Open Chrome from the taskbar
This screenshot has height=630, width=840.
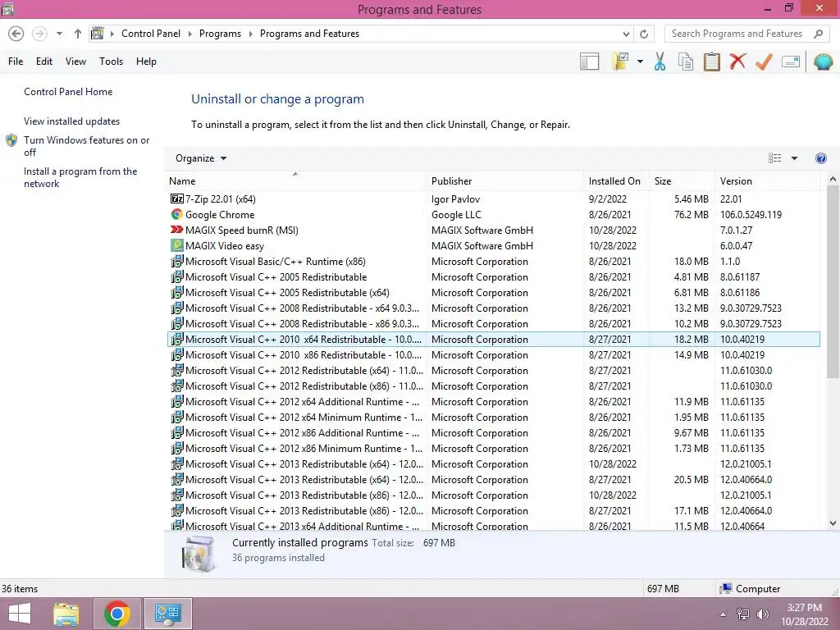(x=117, y=614)
